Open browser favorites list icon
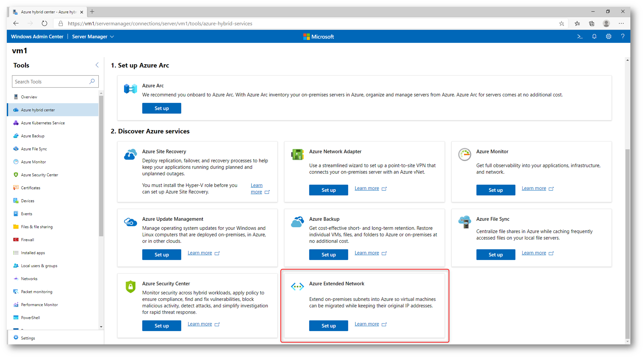 tap(577, 24)
